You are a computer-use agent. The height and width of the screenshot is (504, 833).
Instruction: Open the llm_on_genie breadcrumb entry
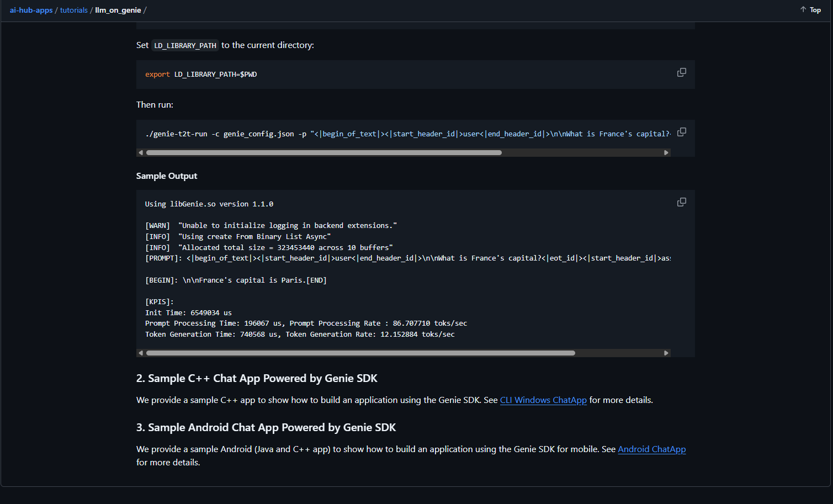[x=118, y=10]
